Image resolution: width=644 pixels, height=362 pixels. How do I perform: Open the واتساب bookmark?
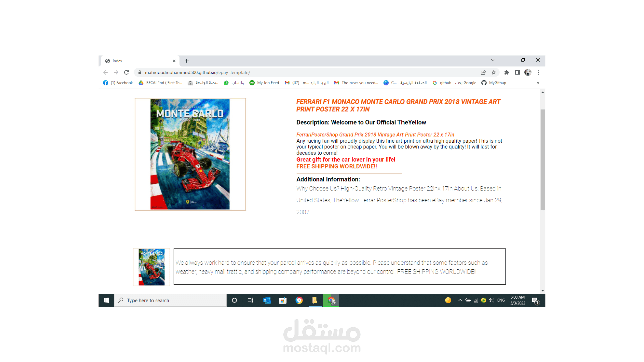pyautogui.click(x=234, y=83)
